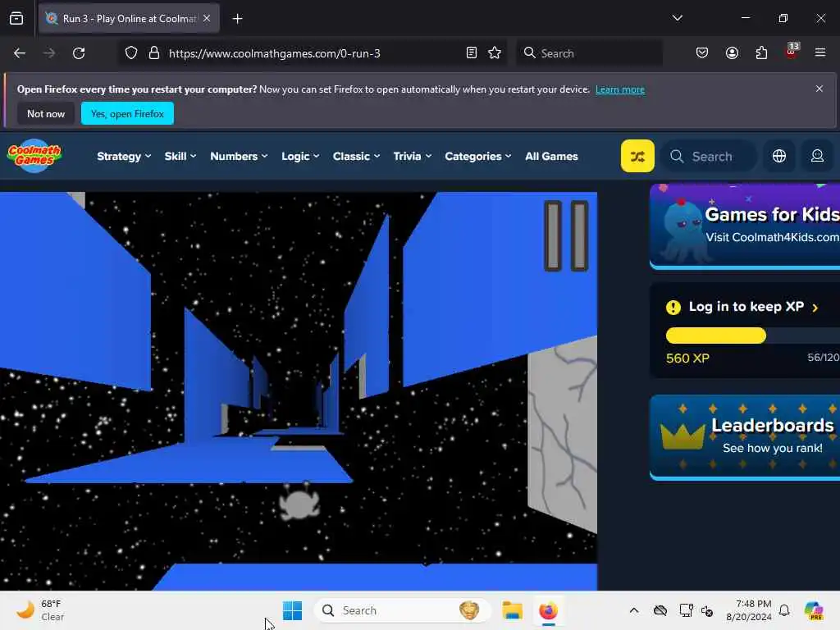
Task: Open clock showing 7:48 PM
Action: [x=749, y=610]
